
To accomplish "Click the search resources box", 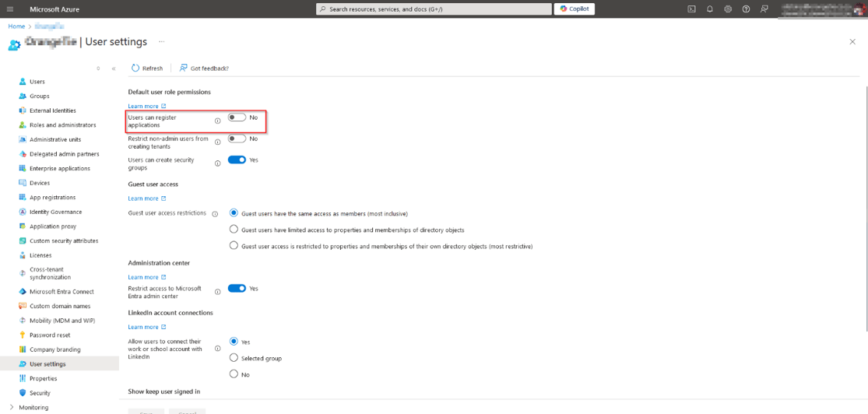I will click(434, 9).
